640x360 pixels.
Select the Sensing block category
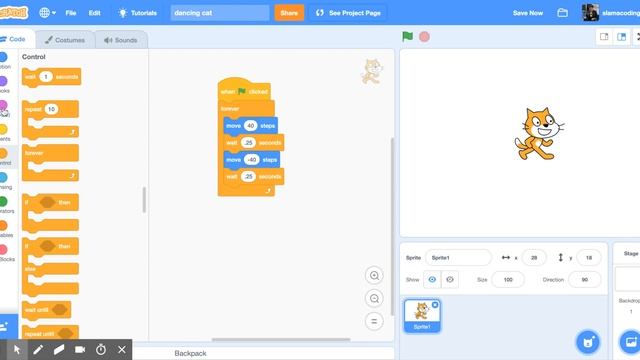pyautogui.click(x=5, y=181)
